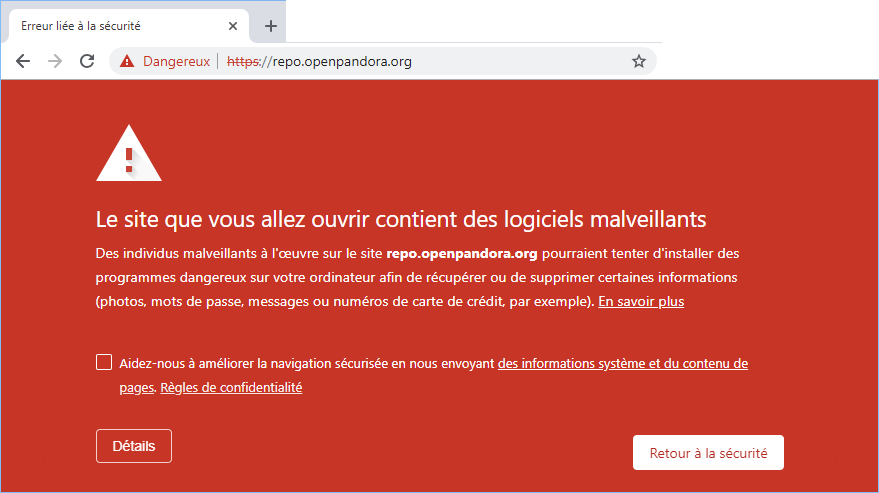Open the 'En savoir plus' link
This screenshot has width=879, height=493.
[640, 301]
